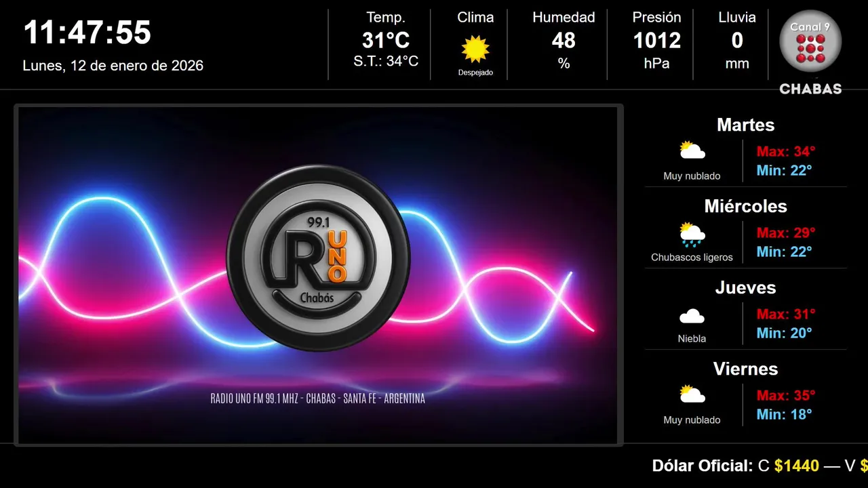
Task: Click the 11:47:55 clock
Action: point(87,33)
